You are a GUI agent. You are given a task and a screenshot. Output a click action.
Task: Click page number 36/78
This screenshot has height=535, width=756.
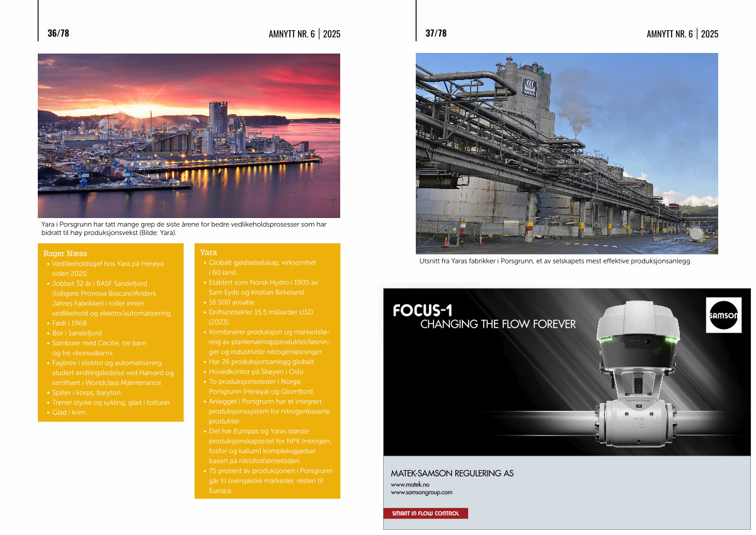(x=58, y=33)
